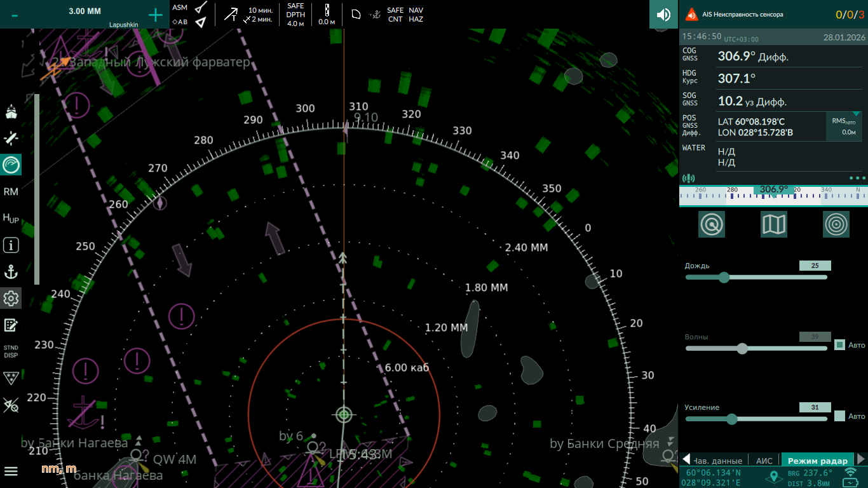Screen dimensions: 868x488
Task: Toggle Авто checkbox for Усиление
Action: point(839,416)
